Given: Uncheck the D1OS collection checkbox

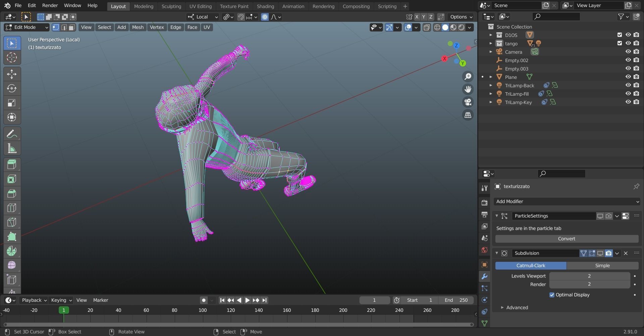Looking at the screenshot, I should [620, 35].
